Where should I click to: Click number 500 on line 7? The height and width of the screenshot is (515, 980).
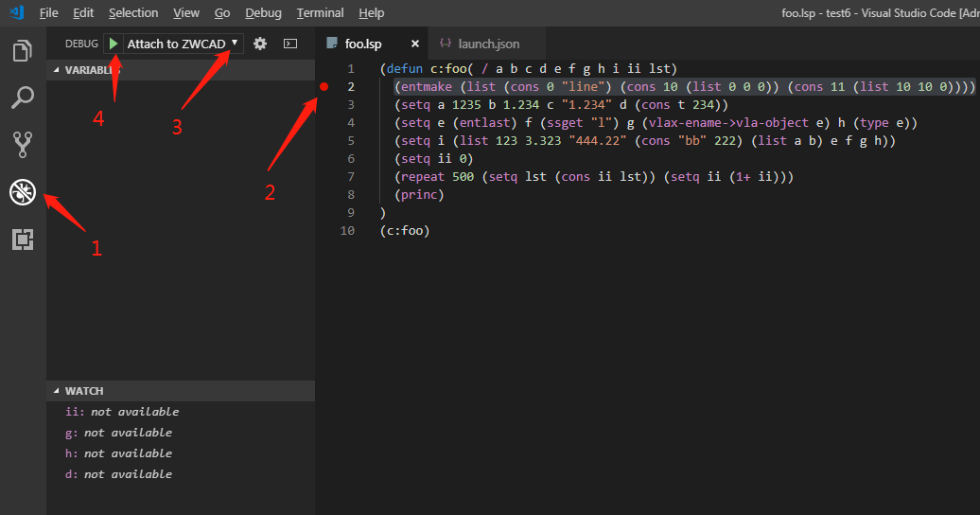tap(464, 177)
